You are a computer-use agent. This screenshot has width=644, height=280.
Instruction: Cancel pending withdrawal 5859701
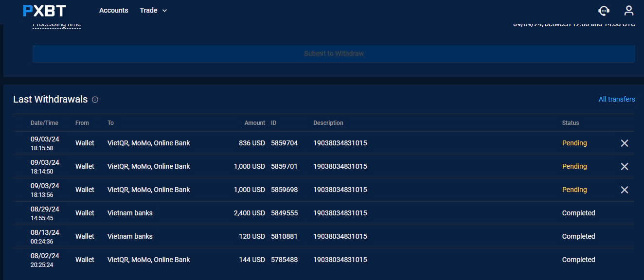coord(625,166)
